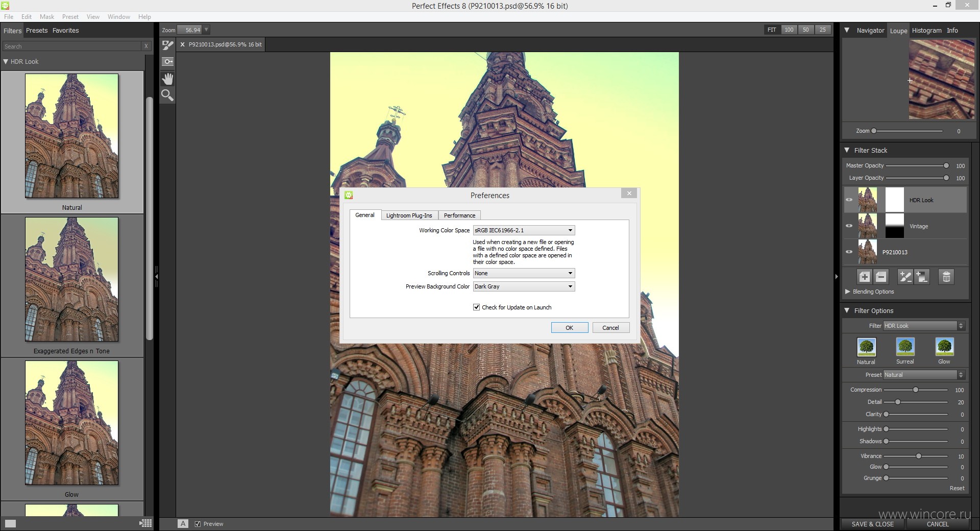Collapse the Filter Stack section

pyautogui.click(x=847, y=150)
